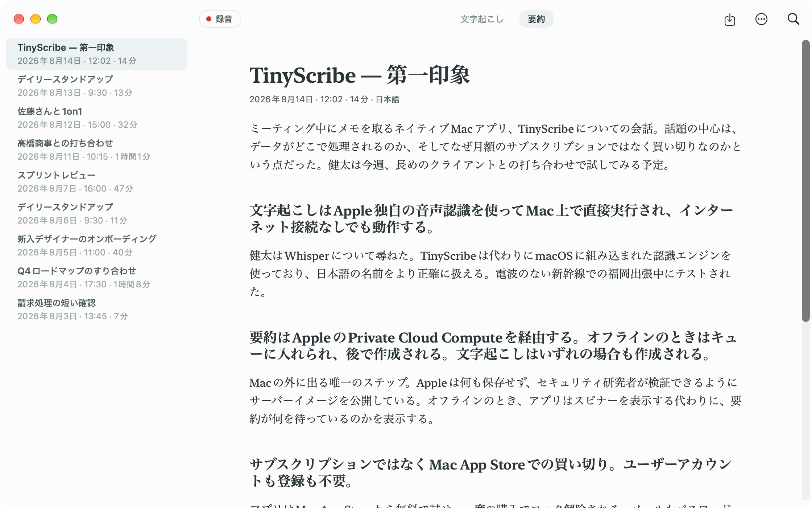Click the heading サブスクリプションではなくMac App Store
Viewport: 812px width, 508px height.
490,473
